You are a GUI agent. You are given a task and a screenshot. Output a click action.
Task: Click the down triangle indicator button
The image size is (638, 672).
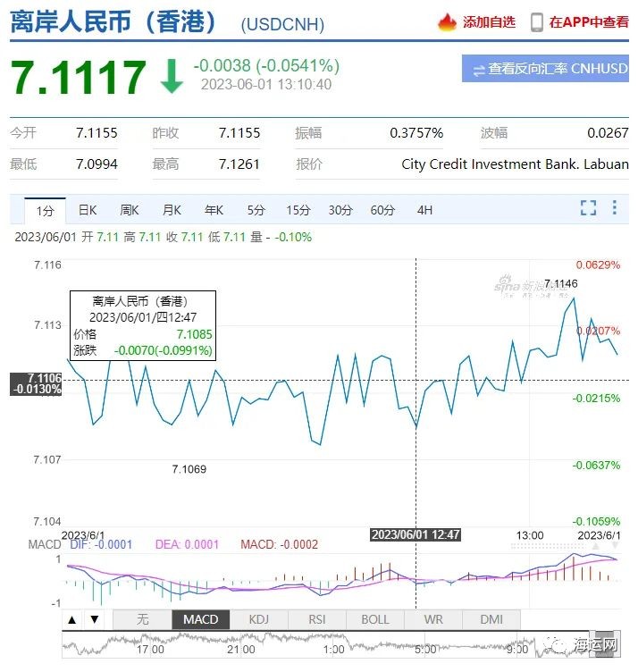tap(94, 619)
